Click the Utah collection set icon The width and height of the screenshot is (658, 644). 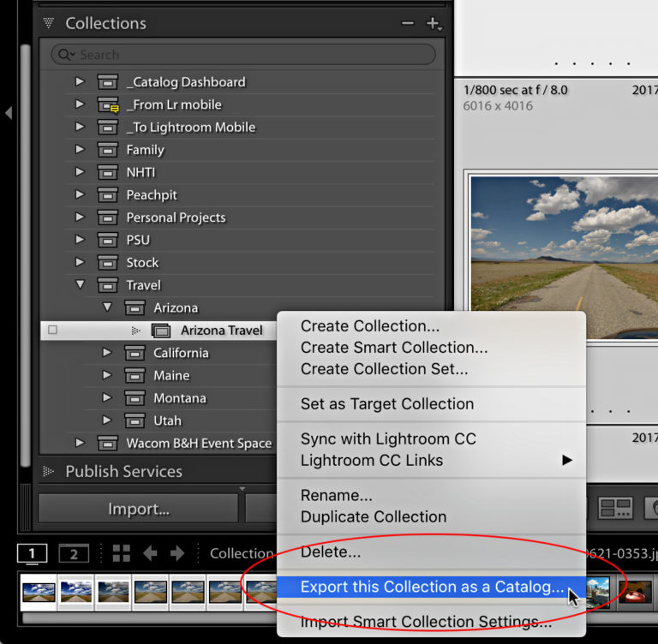[135, 420]
